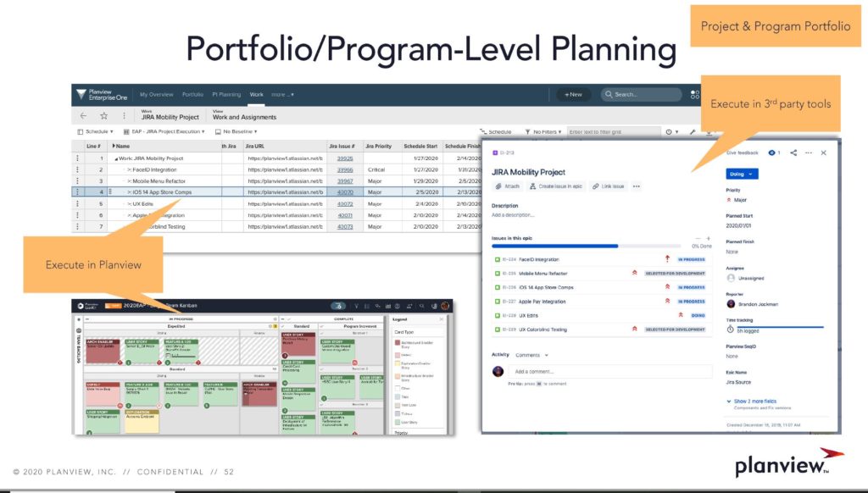Open the Doing status dropdown in Jira

pos(742,174)
